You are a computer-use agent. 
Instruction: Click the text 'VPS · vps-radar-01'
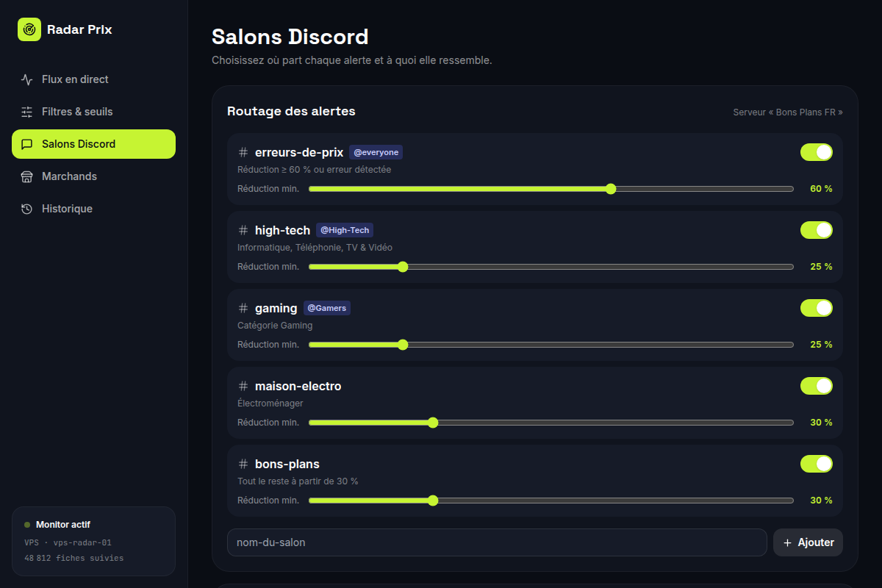coord(68,542)
